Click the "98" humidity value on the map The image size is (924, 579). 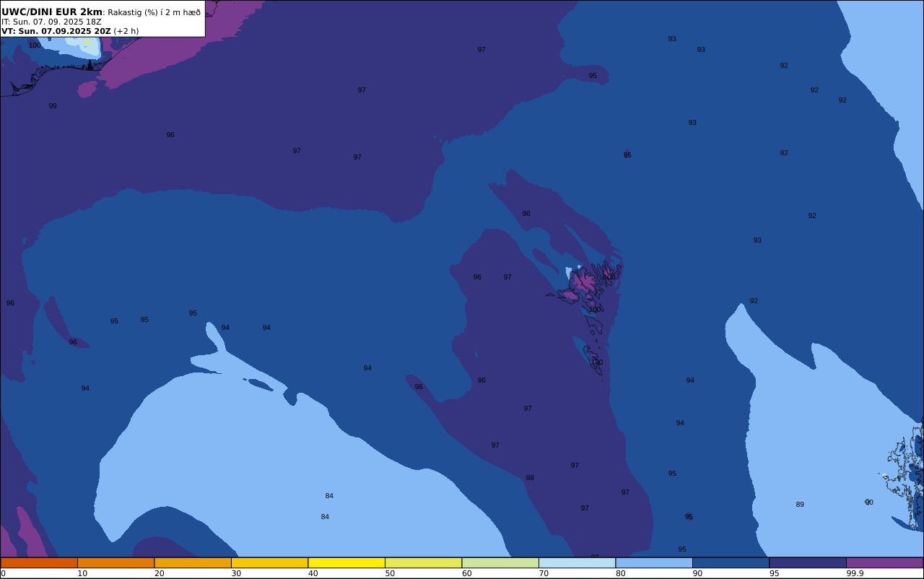[x=530, y=478]
